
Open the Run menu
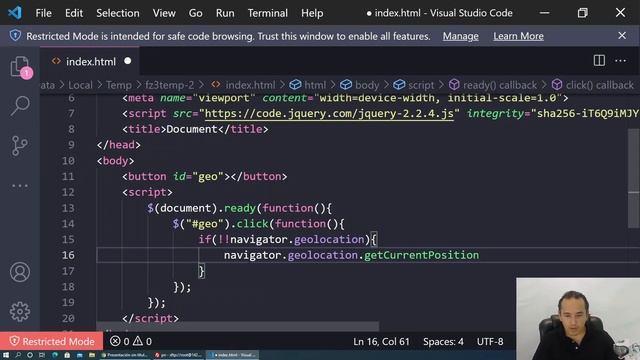pyautogui.click(x=225, y=13)
